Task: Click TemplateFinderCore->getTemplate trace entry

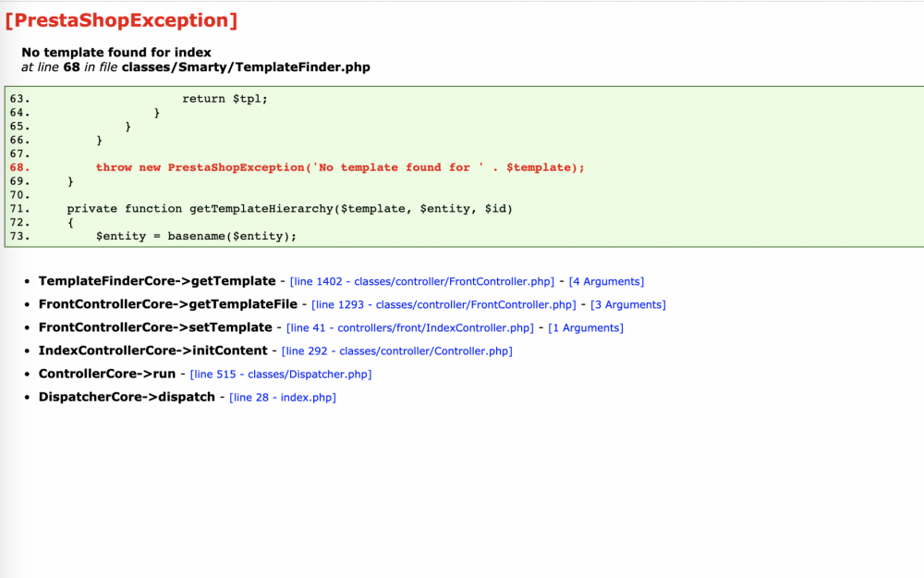Action: [x=157, y=281]
